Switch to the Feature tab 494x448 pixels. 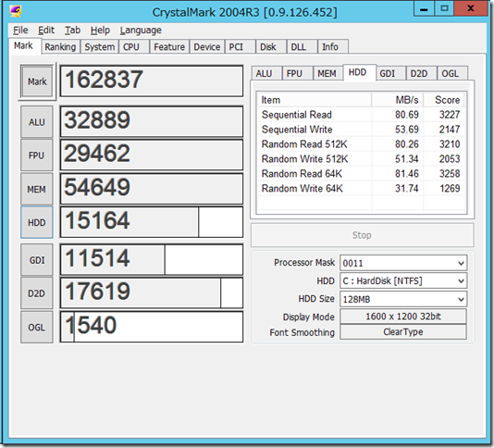tap(169, 46)
